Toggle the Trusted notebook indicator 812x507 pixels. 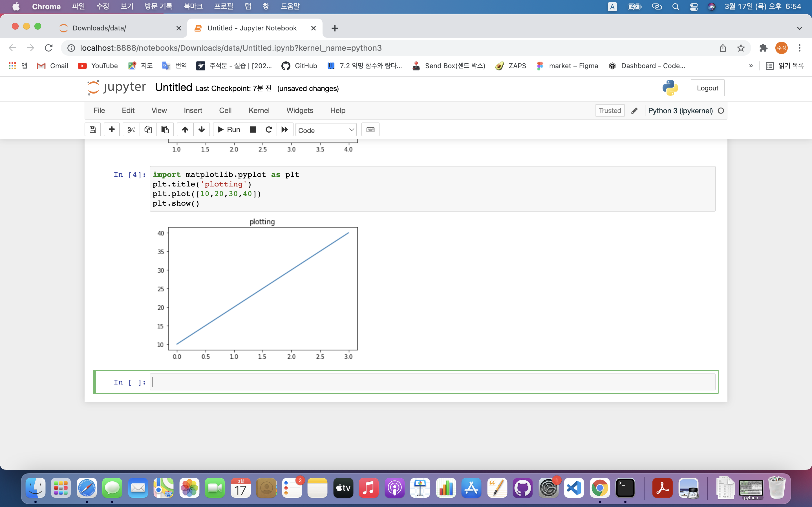click(x=610, y=111)
